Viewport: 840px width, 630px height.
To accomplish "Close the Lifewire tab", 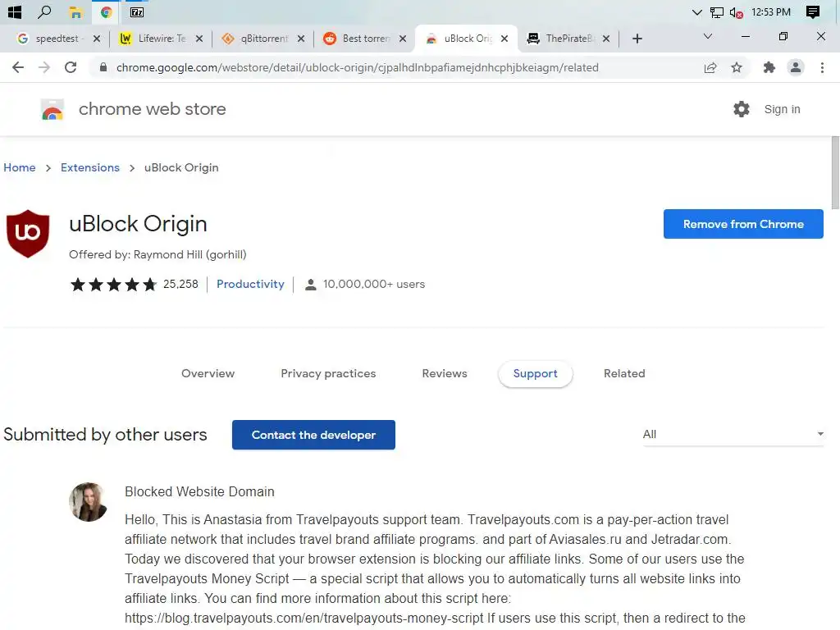I will [x=199, y=39].
